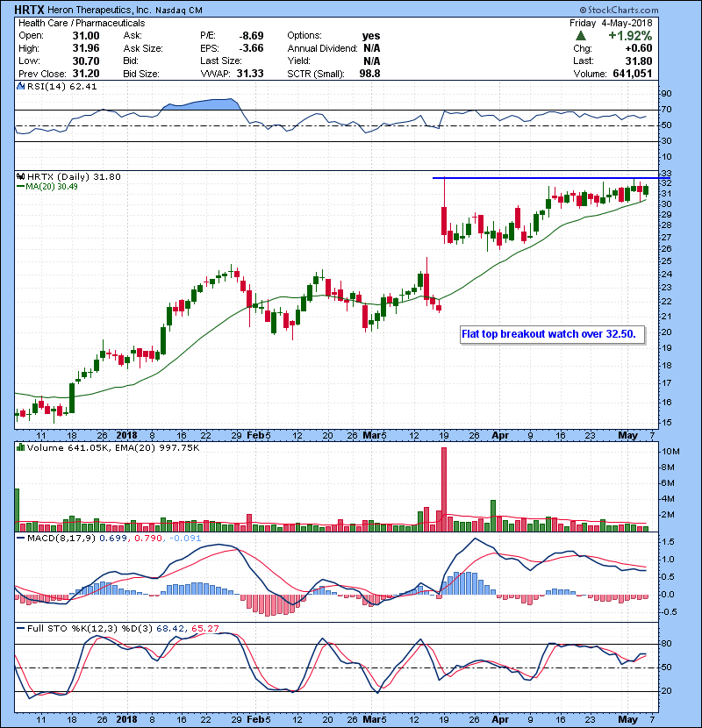Click the High value 31.96
The height and width of the screenshot is (728, 702).
86,48
